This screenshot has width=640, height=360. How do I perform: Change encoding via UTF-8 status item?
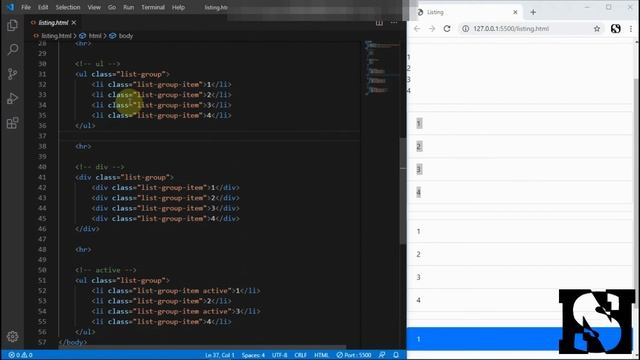[x=280, y=355]
